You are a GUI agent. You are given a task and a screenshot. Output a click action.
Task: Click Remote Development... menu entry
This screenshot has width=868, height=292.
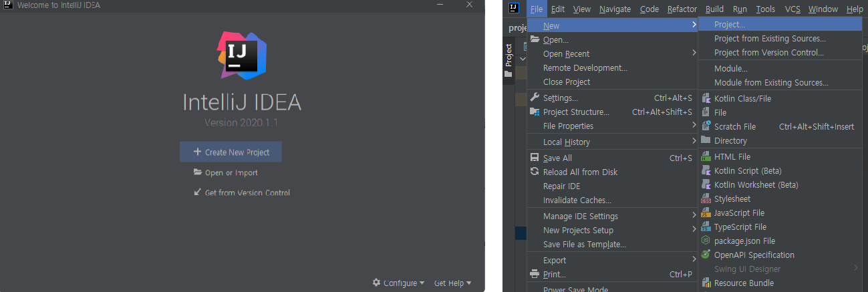click(x=613, y=67)
